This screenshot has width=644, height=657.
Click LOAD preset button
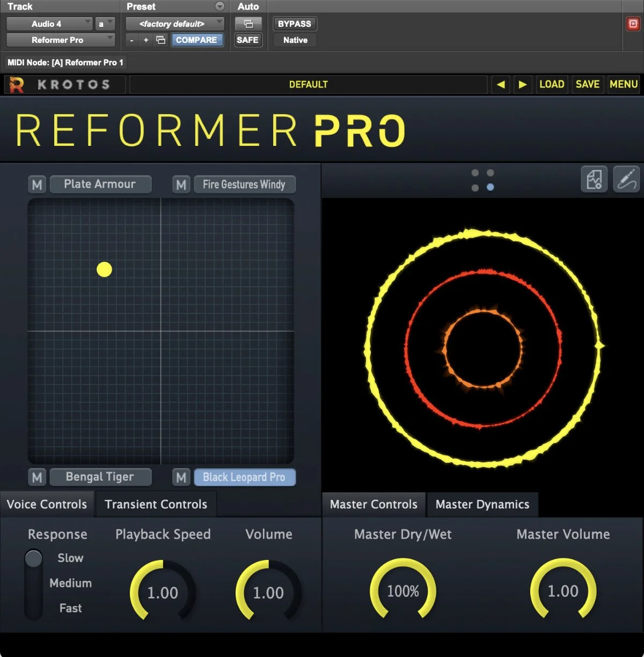pos(552,84)
